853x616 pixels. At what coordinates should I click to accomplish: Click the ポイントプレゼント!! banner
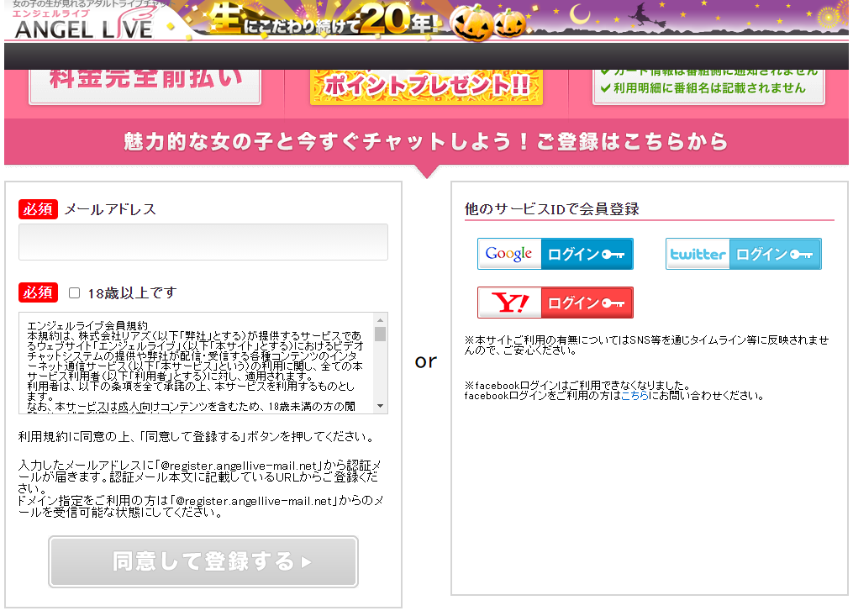tap(426, 86)
